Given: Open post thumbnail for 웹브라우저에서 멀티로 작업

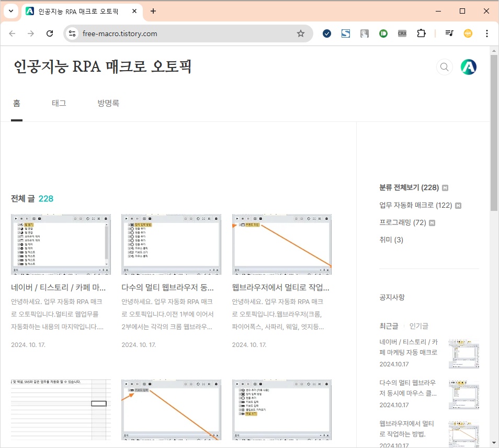Looking at the screenshot, I should coord(281,244).
